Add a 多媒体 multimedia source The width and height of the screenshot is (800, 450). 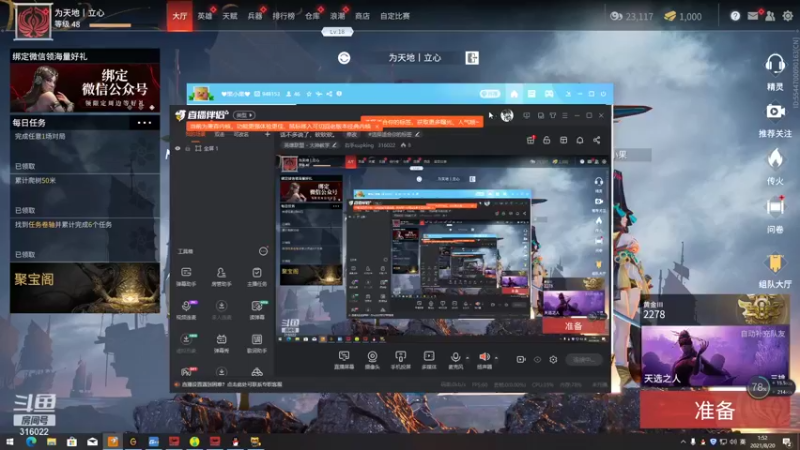[429, 360]
